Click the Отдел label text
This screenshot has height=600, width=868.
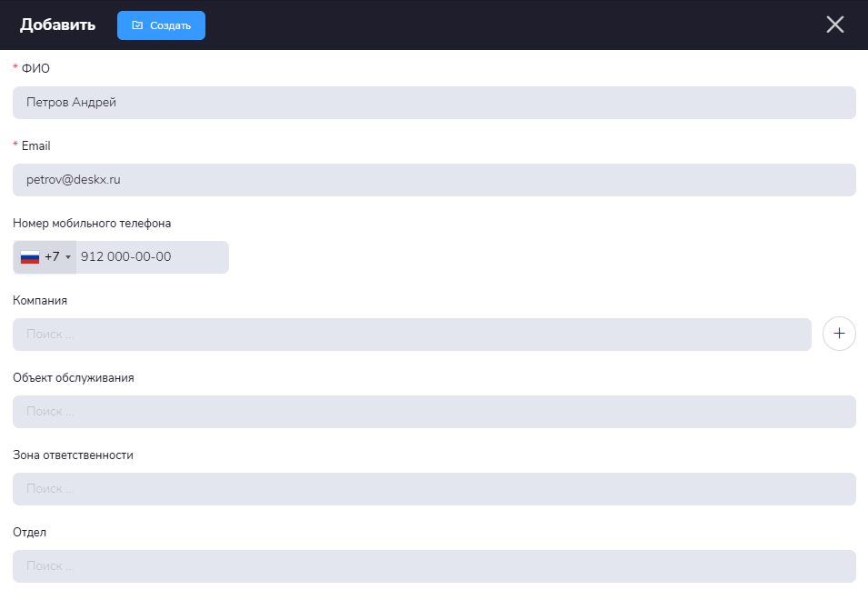29,532
